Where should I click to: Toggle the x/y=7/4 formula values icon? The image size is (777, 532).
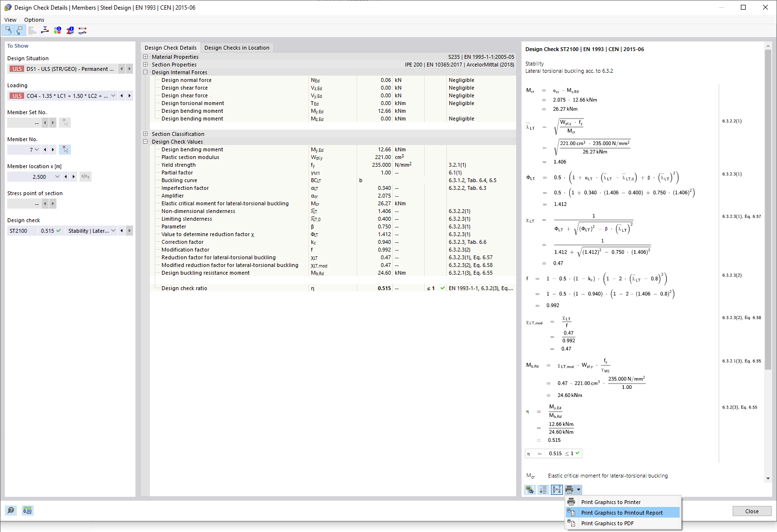(x=557, y=490)
